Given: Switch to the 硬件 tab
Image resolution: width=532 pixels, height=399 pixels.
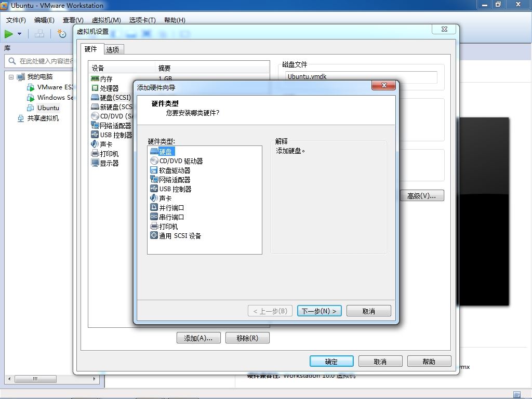Looking at the screenshot, I should [x=90, y=49].
